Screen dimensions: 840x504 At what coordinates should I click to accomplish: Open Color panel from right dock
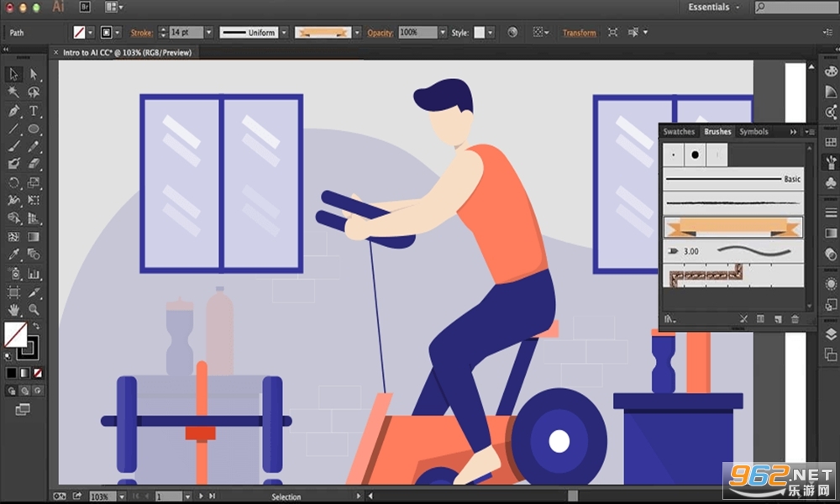[831, 71]
